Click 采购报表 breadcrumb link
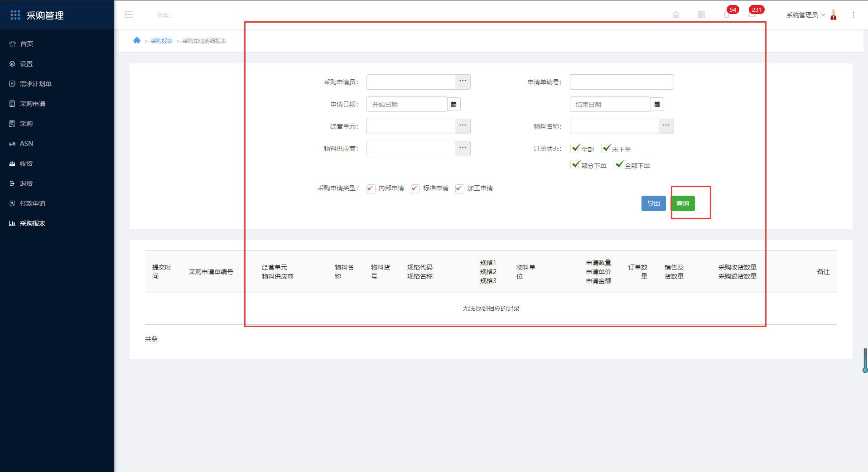The width and height of the screenshot is (868, 472). [161, 41]
